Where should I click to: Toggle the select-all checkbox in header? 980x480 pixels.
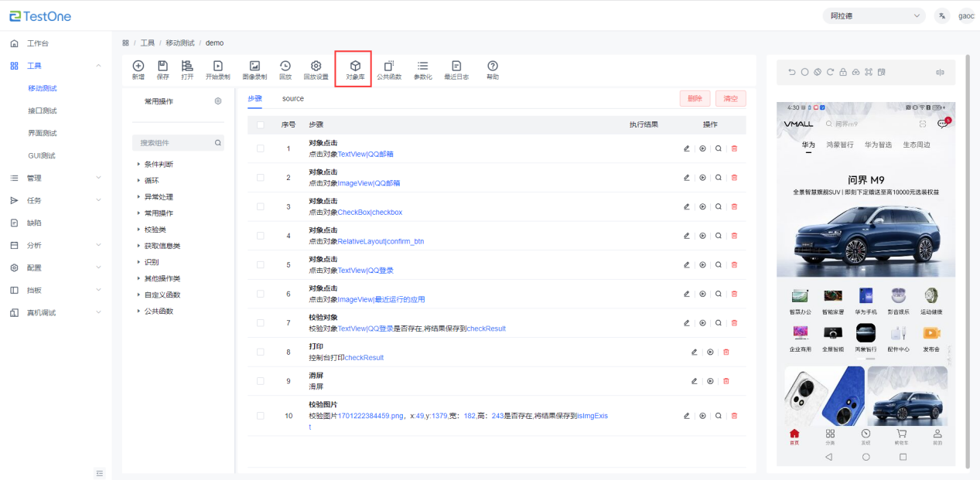pyautogui.click(x=261, y=124)
